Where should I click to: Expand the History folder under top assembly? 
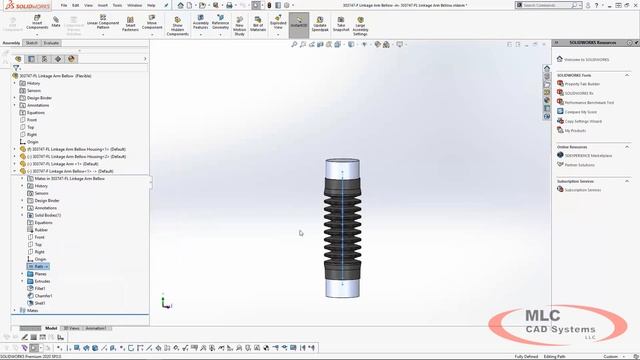pos(15,83)
